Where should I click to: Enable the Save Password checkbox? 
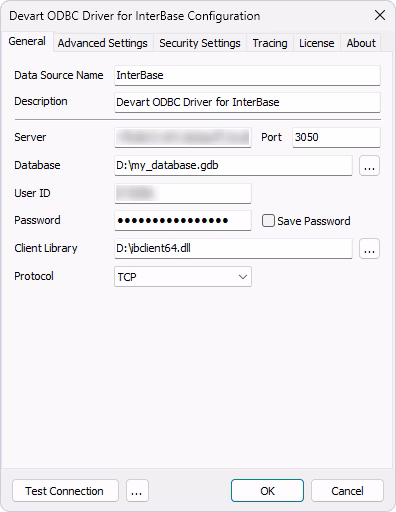click(x=268, y=221)
